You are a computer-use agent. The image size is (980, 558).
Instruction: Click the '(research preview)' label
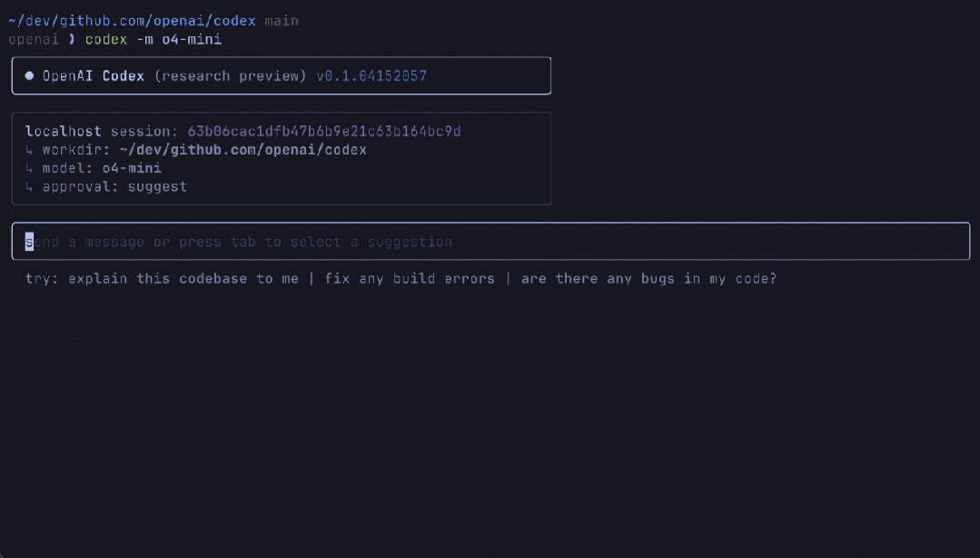point(230,76)
